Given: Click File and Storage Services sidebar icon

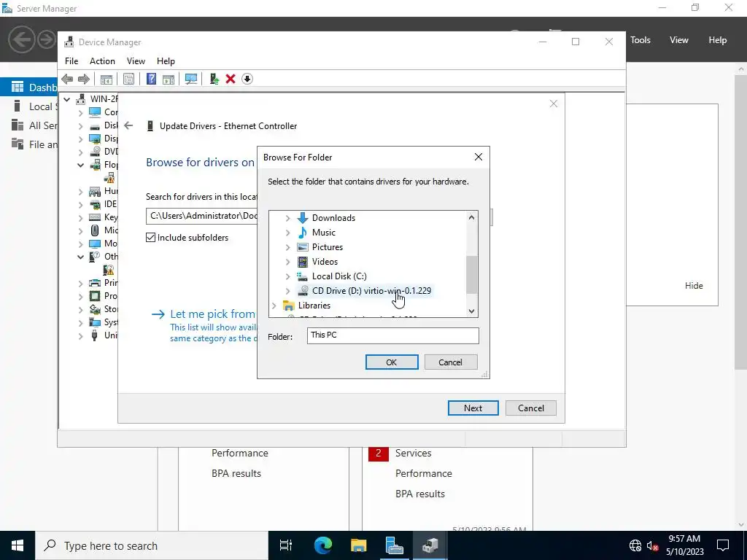Looking at the screenshot, I should click(18, 144).
